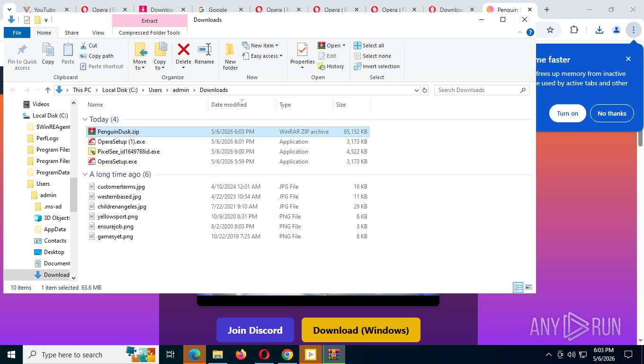Collapse the Today (4) group
644x364 pixels.
pos(85,119)
